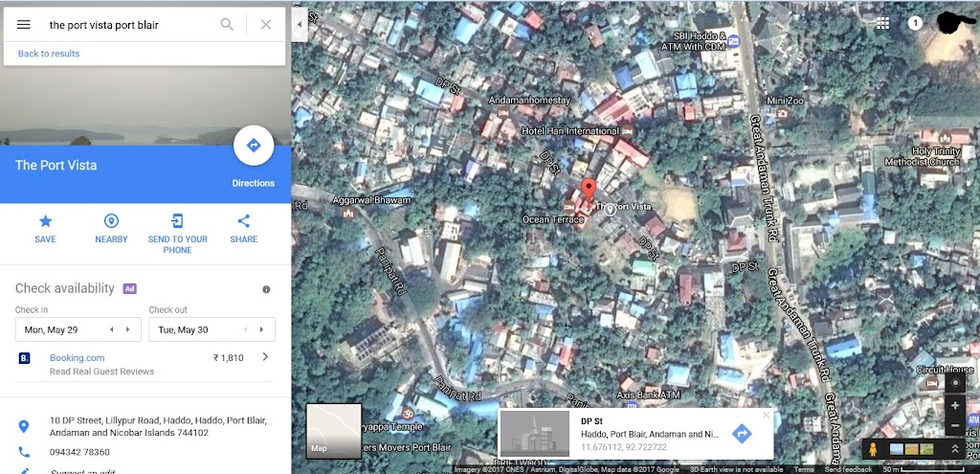Increase the check-out date
This screenshot has width=980, height=474.
261,329
